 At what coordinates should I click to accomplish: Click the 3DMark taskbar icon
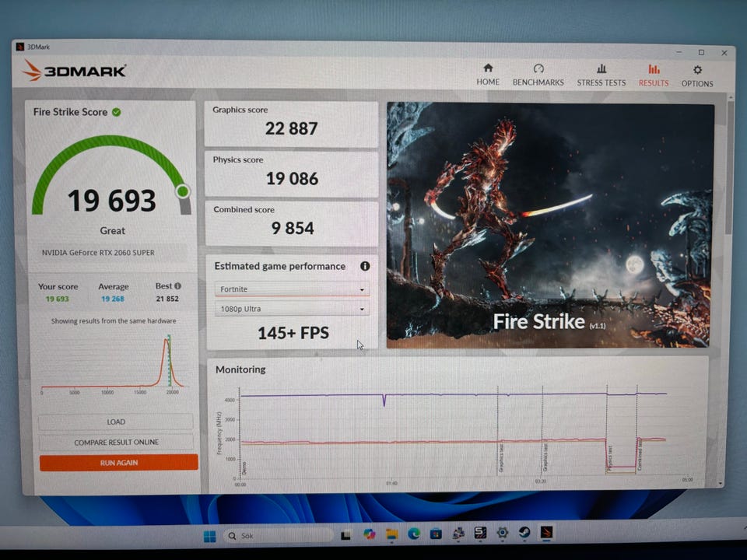click(x=546, y=532)
